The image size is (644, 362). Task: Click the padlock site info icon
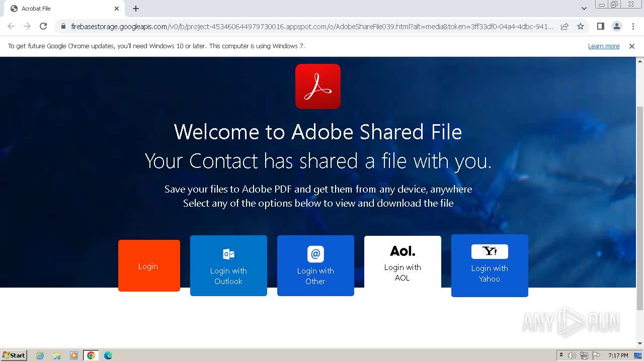63,26
